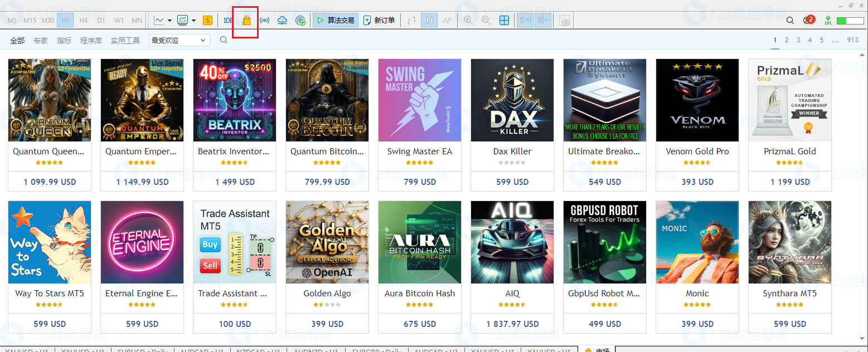Viewport: 868px width, 352px height.
Task: Switch chart to bar chart icon
Action: click(411, 21)
